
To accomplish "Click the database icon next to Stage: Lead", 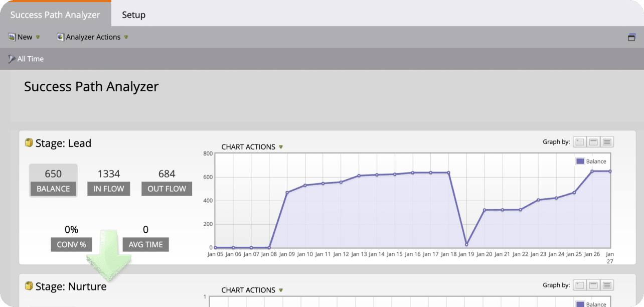I will (x=29, y=143).
